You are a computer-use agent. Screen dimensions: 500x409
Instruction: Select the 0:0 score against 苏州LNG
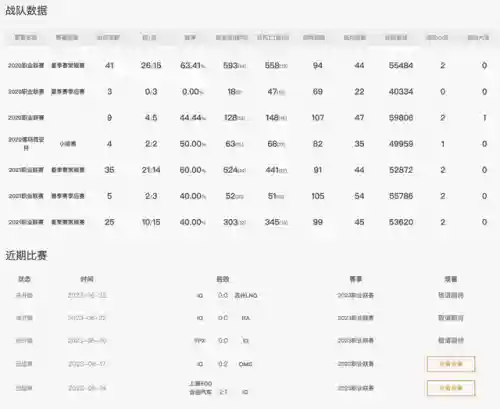[223, 295]
